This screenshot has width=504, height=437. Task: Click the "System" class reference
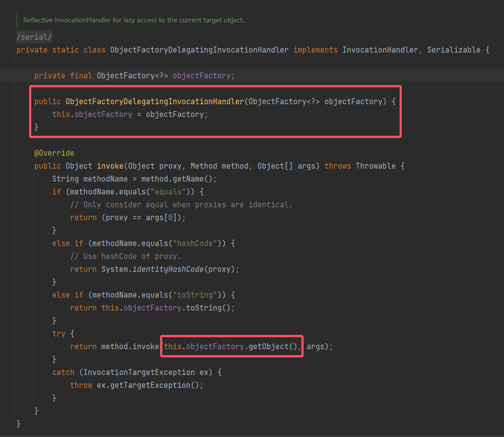tap(115, 269)
